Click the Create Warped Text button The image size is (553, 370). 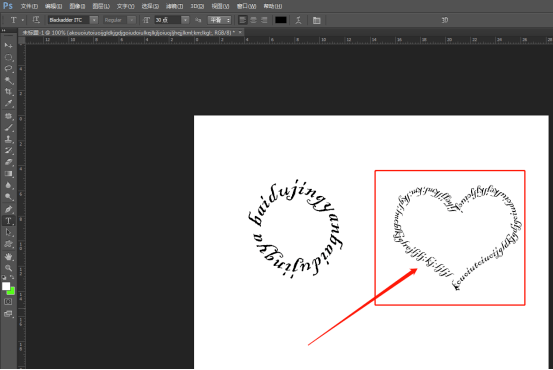click(298, 20)
